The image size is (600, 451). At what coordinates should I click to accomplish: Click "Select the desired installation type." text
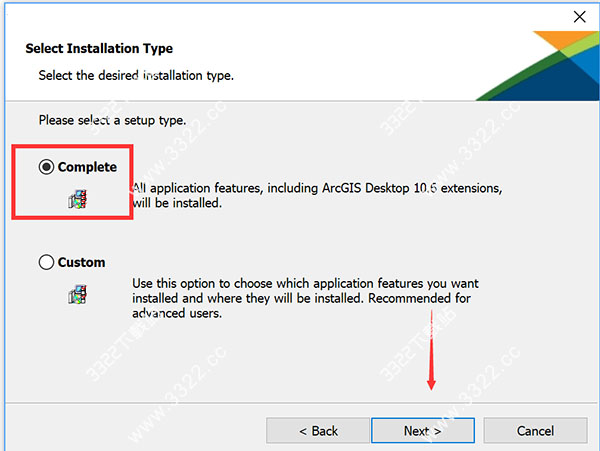pyautogui.click(x=136, y=75)
